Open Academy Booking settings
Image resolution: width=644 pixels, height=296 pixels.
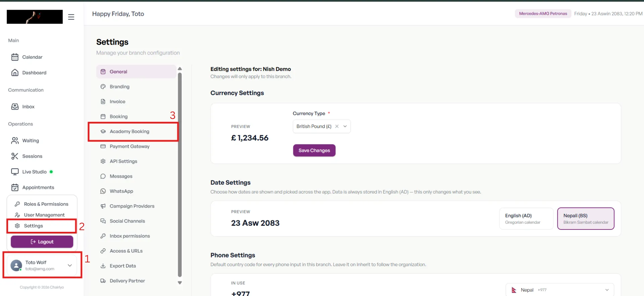(x=136, y=131)
